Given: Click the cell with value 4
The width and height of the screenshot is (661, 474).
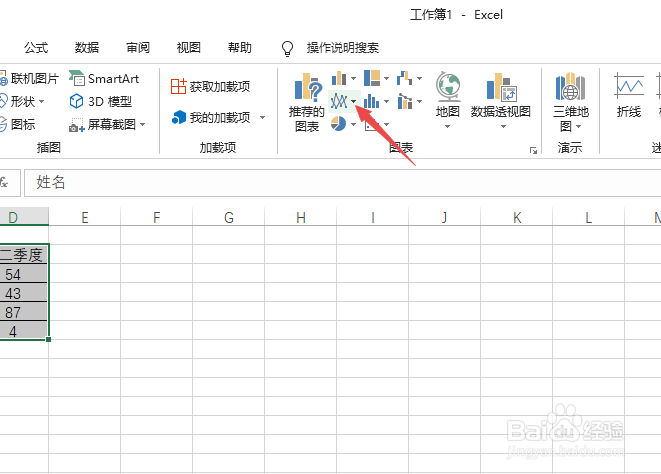Looking at the screenshot, I should click(x=23, y=331).
